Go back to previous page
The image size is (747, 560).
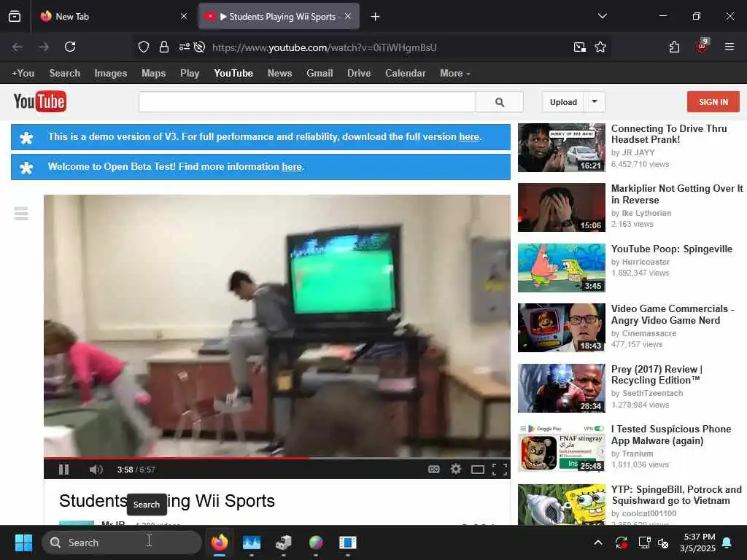(18, 47)
